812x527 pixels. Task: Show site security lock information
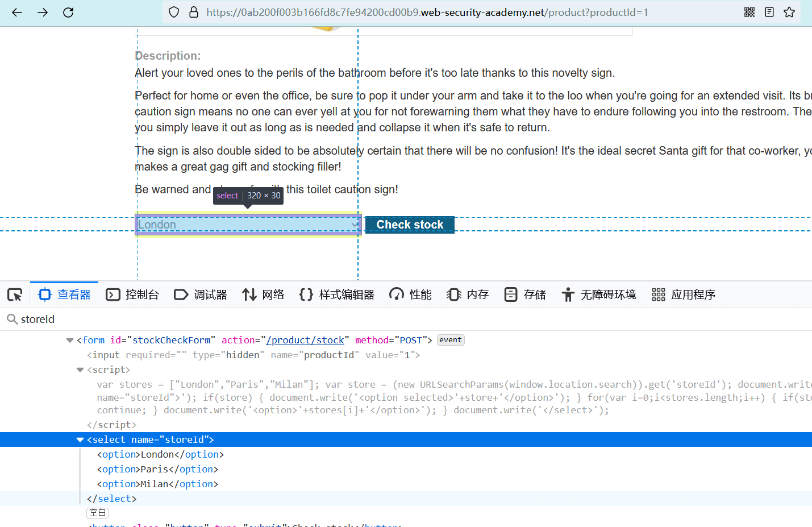coord(194,13)
